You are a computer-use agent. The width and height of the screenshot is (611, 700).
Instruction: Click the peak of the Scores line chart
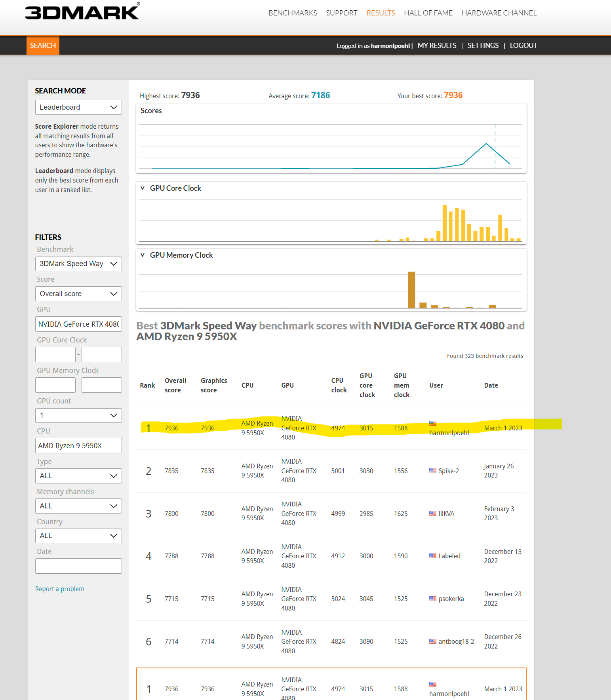pos(486,143)
